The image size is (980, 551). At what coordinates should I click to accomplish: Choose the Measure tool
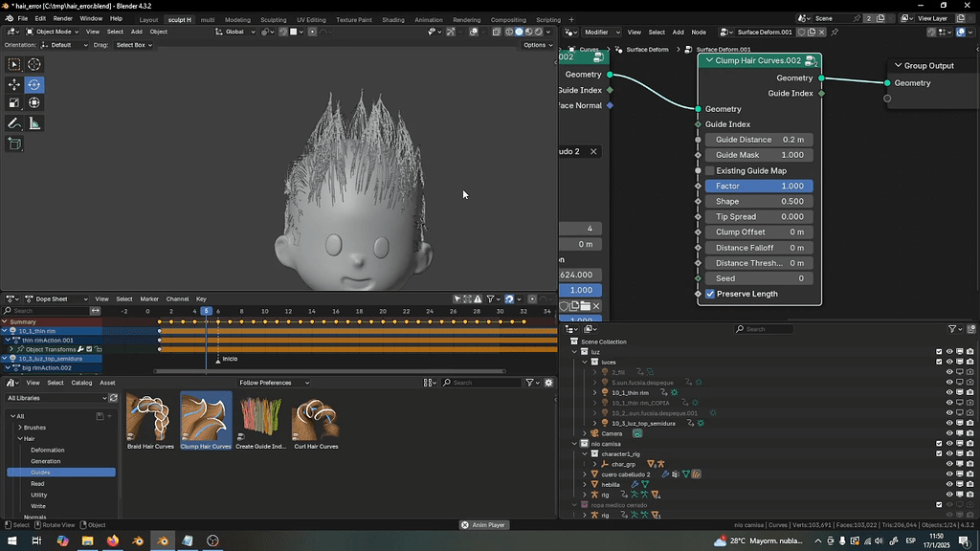(34, 123)
